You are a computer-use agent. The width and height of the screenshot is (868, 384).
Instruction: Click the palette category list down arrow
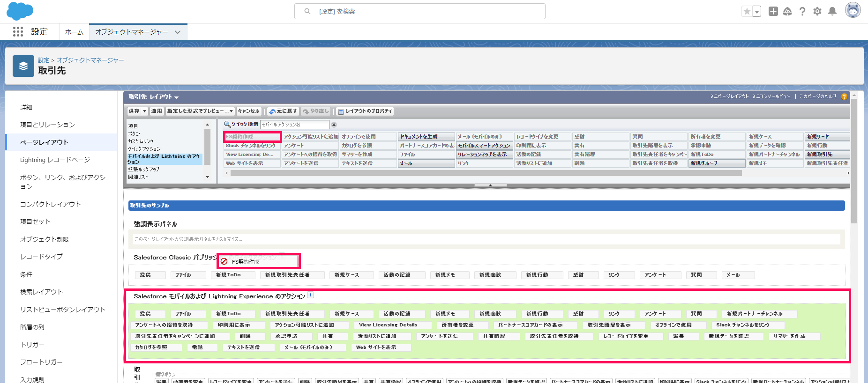pyautogui.click(x=207, y=177)
